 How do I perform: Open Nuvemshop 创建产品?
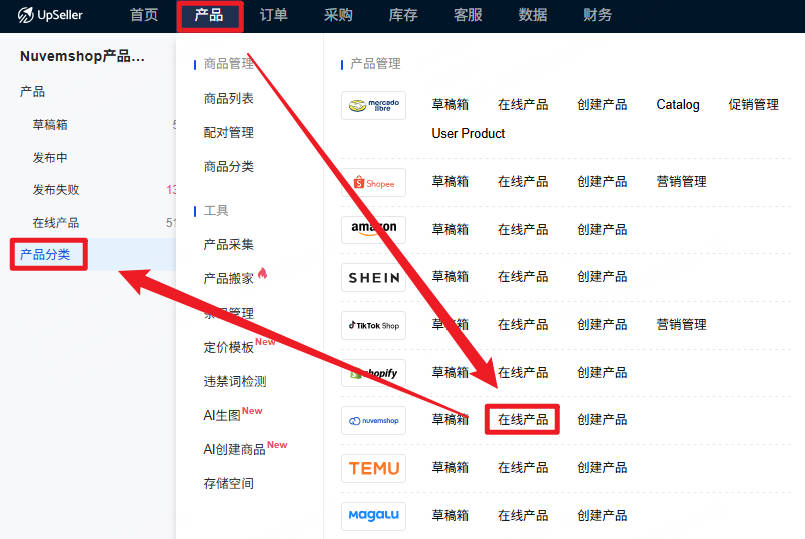[602, 420]
